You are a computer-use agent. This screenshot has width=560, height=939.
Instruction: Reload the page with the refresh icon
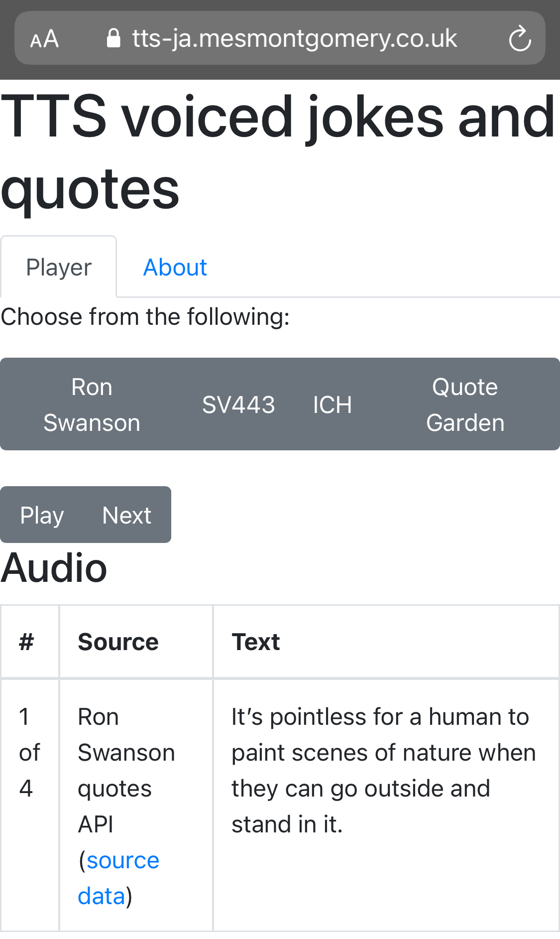coord(520,38)
